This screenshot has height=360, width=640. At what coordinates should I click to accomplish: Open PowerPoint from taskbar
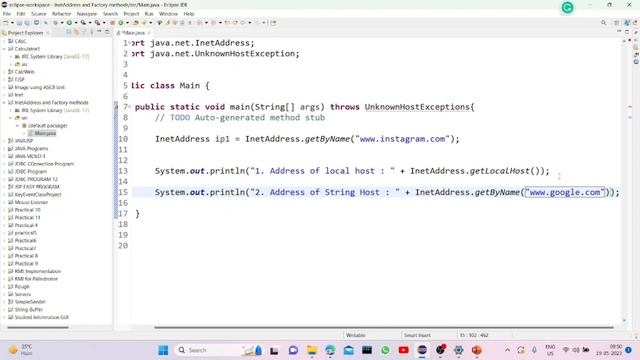(477, 350)
